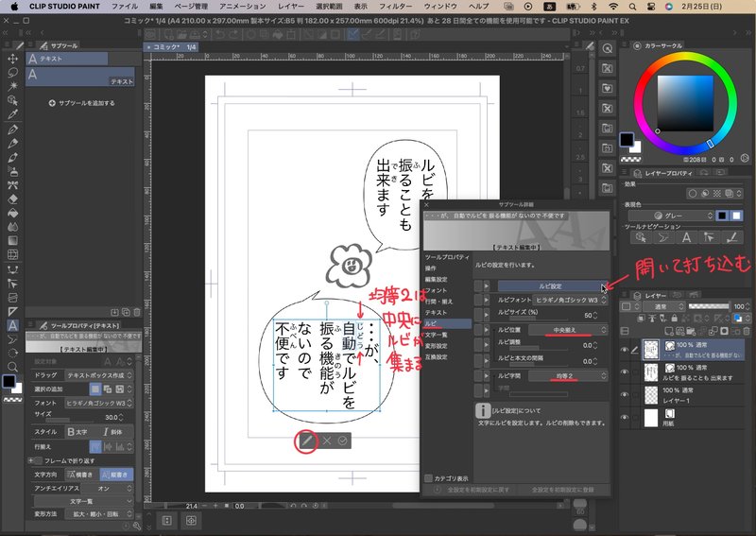The height and width of the screenshot is (536, 756).
Task: Select the Gradient tool
Action: coord(12,240)
